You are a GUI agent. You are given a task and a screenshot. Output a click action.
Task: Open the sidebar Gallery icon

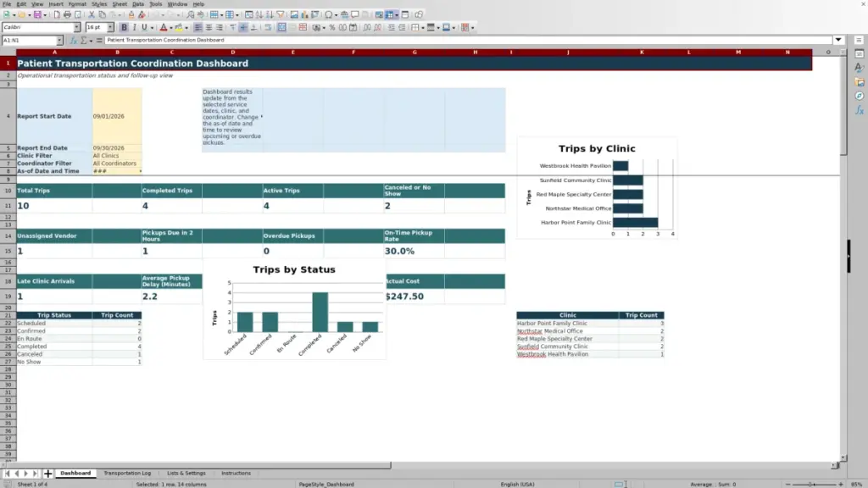[x=860, y=82]
